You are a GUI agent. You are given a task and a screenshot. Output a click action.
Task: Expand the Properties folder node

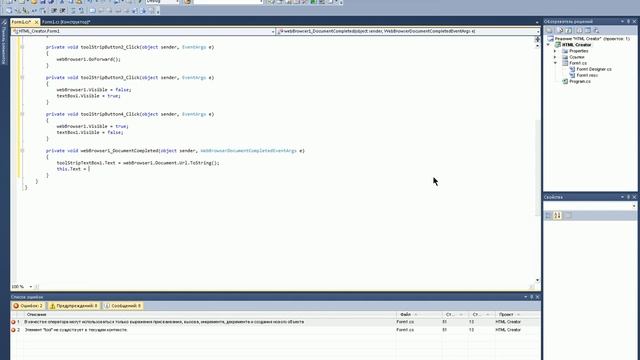(x=555, y=51)
